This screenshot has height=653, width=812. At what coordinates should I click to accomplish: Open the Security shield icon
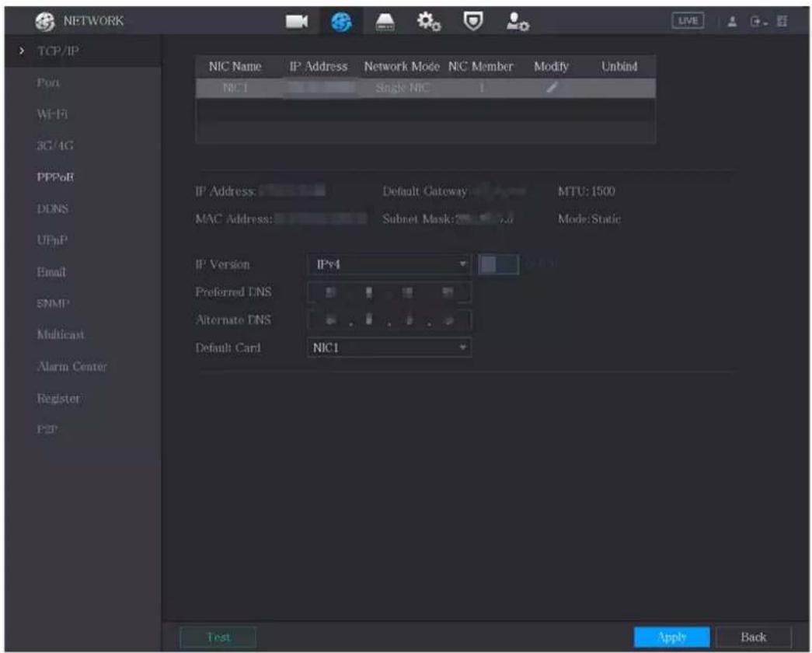472,21
